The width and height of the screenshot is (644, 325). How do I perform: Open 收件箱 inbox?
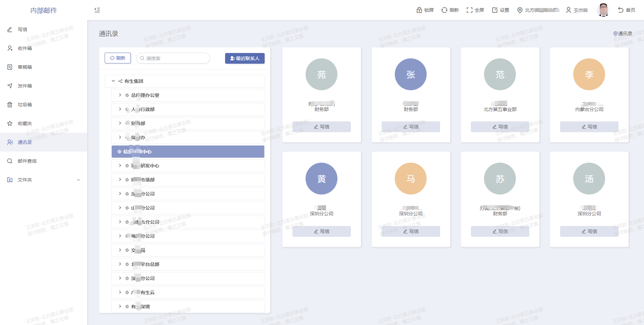[44, 48]
